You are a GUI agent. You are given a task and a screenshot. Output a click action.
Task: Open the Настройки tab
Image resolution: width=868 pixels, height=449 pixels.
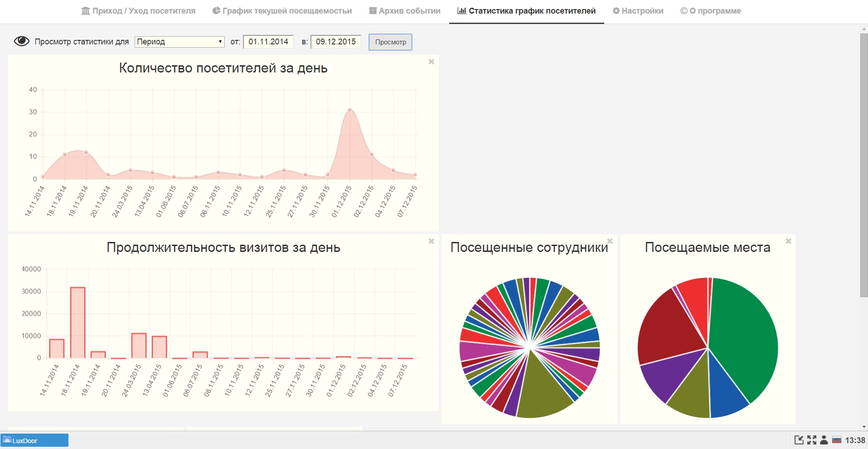pyautogui.click(x=638, y=11)
